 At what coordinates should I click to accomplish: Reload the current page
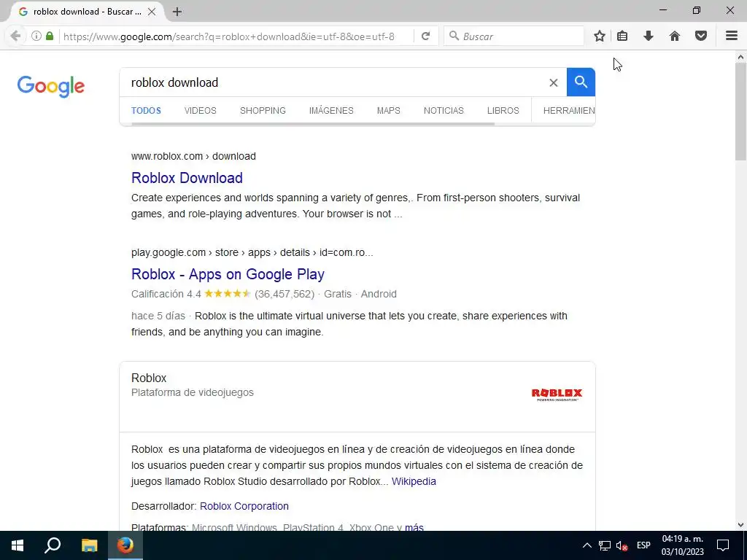426,36
